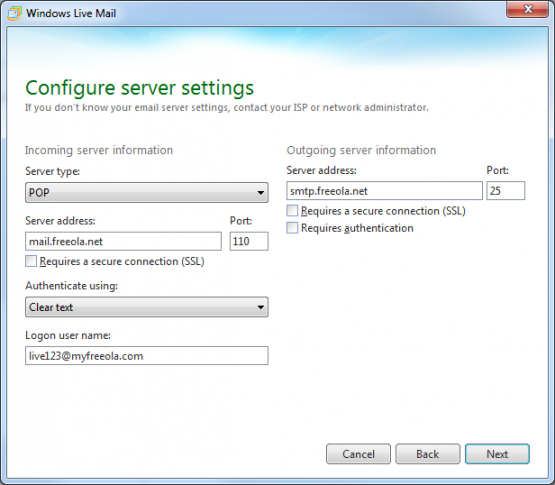Click the Windows Live Mail title icon
Viewport: 555px width, 485px height.
(14, 13)
